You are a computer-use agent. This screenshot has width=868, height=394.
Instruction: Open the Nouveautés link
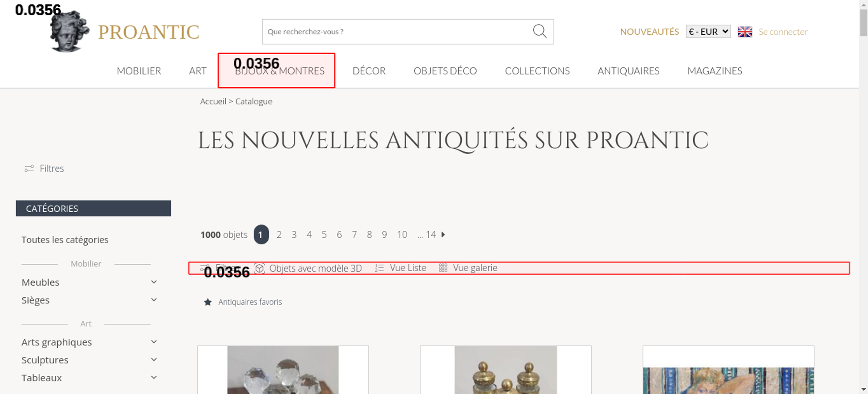(x=649, y=32)
